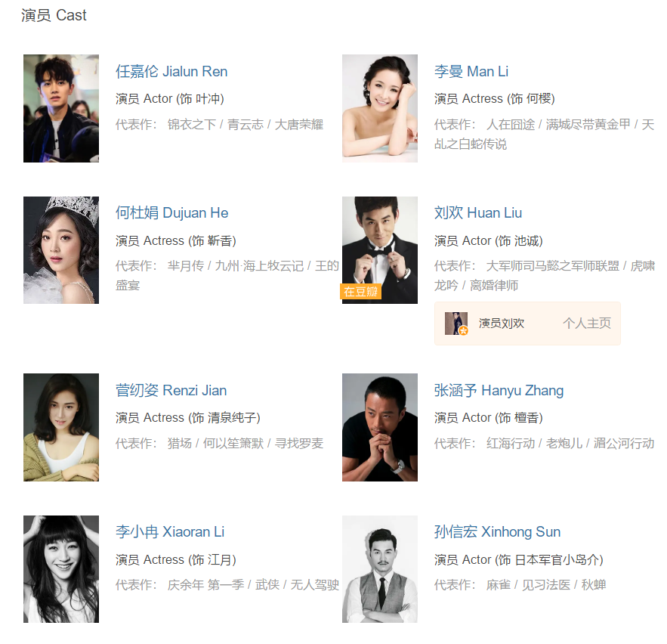Click the Dujuan He tiara portrait
Image resolution: width=667 pixels, height=644 pixels.
click(x=61, y=250)
